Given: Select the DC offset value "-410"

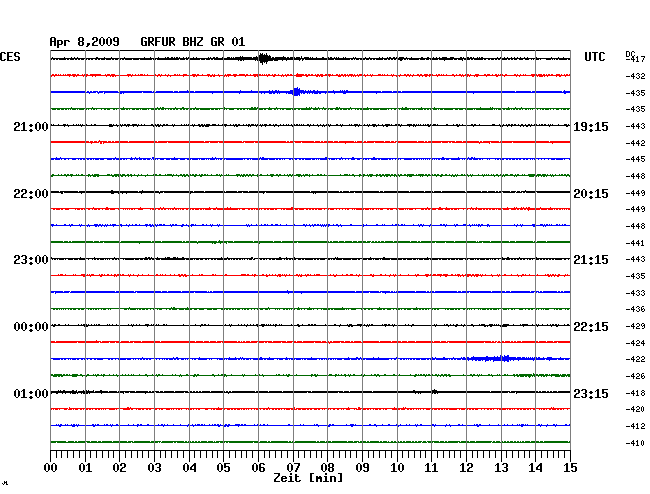Looking at the screenshot, I should (635, 443).
